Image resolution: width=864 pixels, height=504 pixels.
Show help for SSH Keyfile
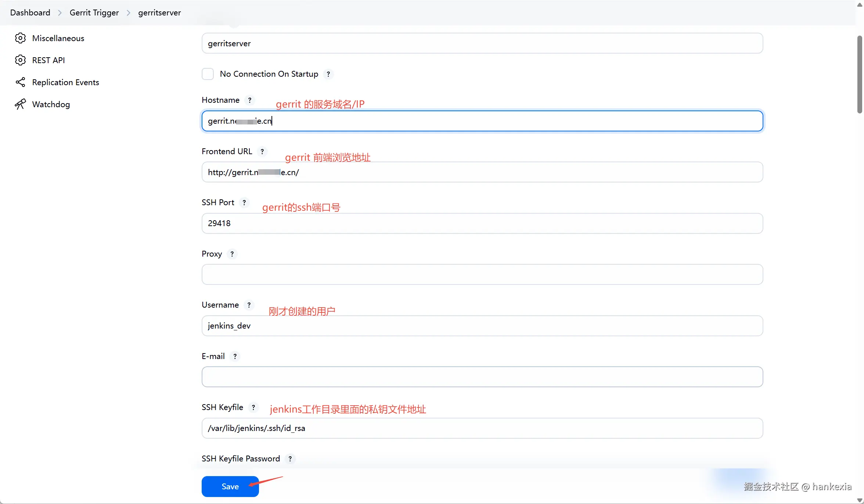pos(253,407)
